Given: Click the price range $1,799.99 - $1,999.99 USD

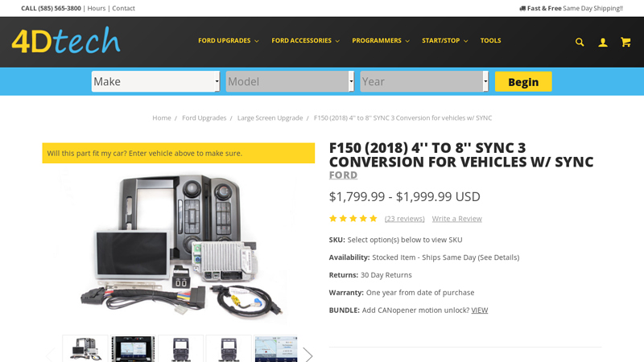Looking at the screenshot, I should click(x=405, y=196).
